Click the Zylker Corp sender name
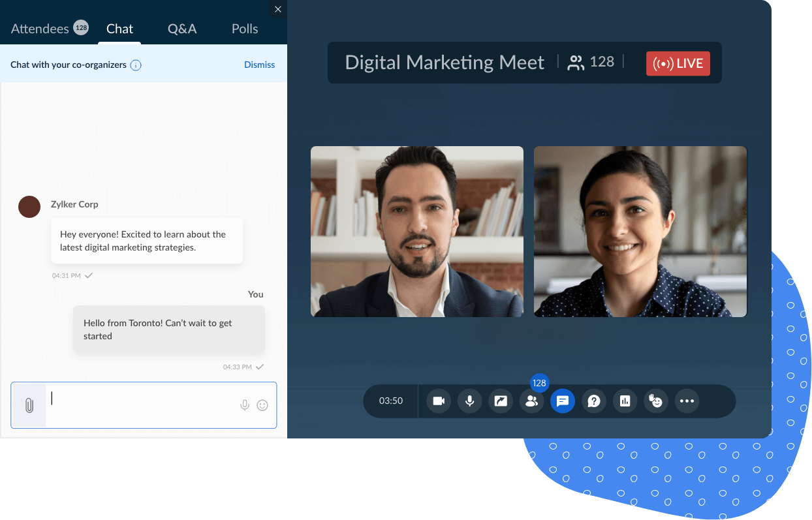 tap(74, 204)
